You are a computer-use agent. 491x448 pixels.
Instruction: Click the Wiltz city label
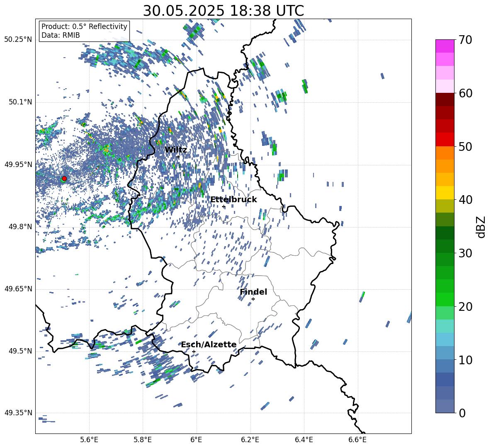(176, 150)
